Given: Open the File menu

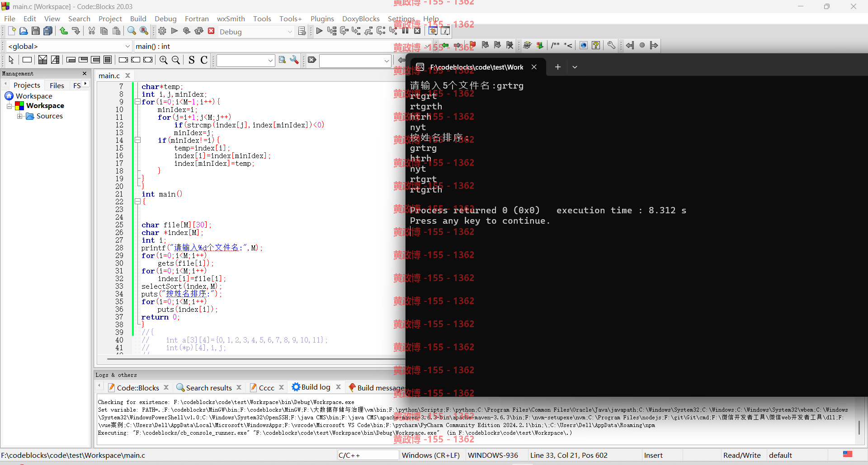Looking at the screenshot, I should 9,19.
